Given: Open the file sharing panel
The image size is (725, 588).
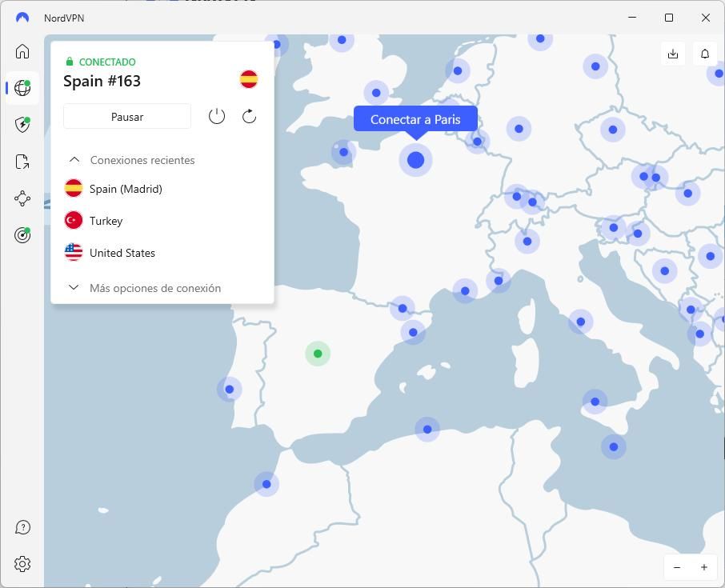Looking at the screenshot, I should coord(22,162).
